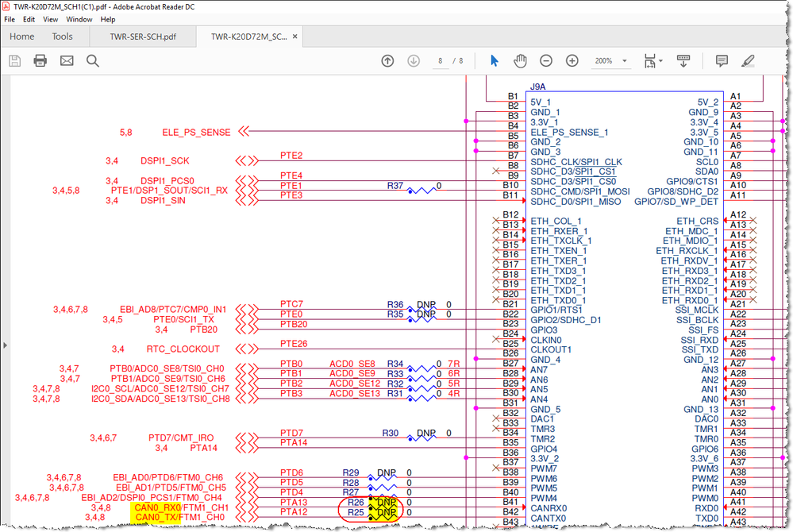Edit the page number field showing 8
Viewport: 793px width, 532px height.
pos(439,60)
